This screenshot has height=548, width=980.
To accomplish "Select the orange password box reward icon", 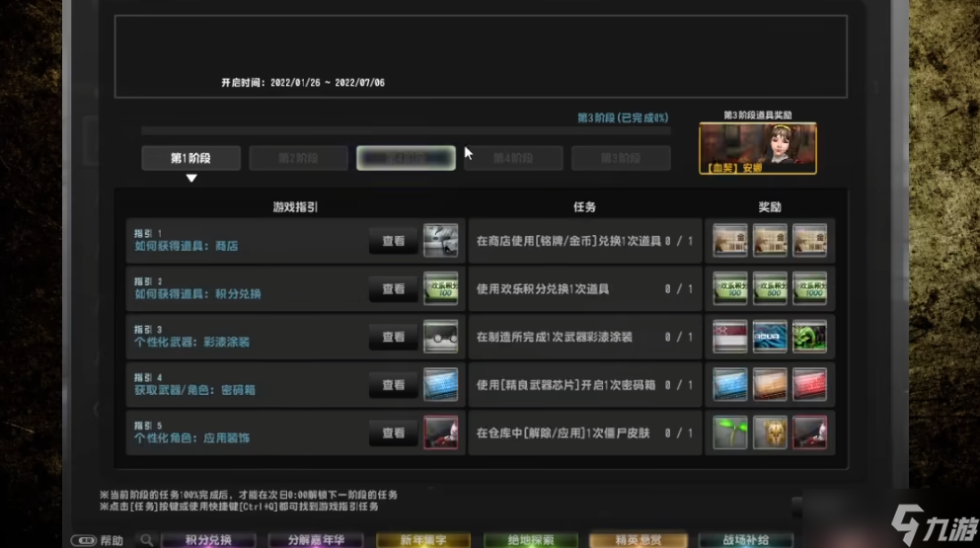I will 770,385.
